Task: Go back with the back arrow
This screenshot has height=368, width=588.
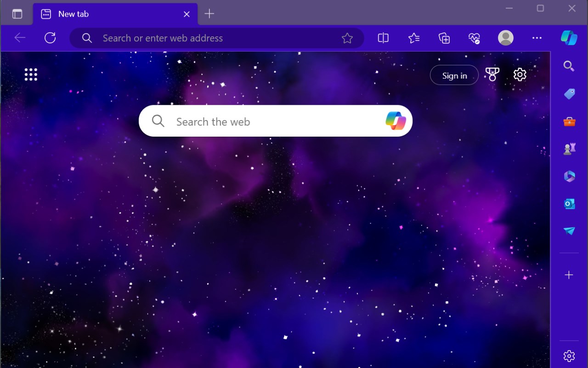Action: (20, 38)
